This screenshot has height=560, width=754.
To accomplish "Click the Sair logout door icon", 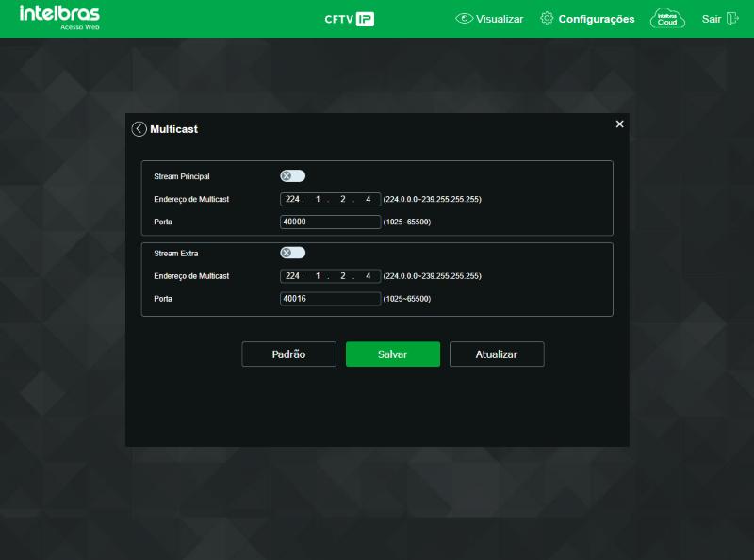I will point(732,19).
